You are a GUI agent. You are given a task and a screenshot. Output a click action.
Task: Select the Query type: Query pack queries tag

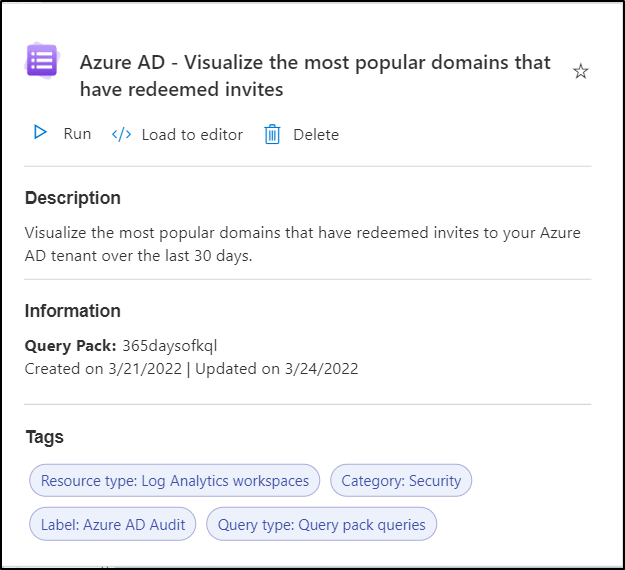tap(321, 525)
